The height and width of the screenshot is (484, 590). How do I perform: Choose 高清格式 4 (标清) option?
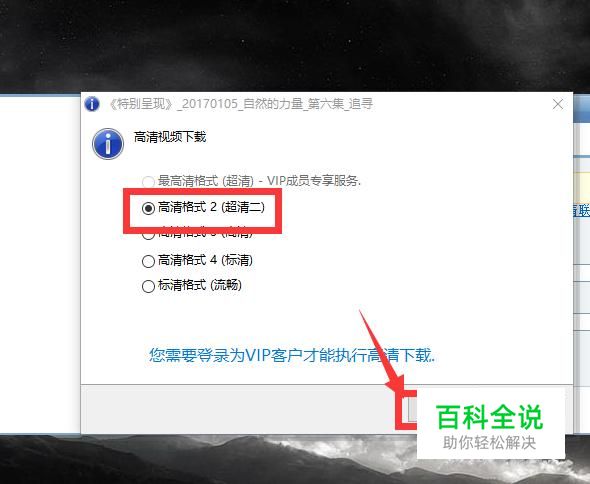pos(148,261)
